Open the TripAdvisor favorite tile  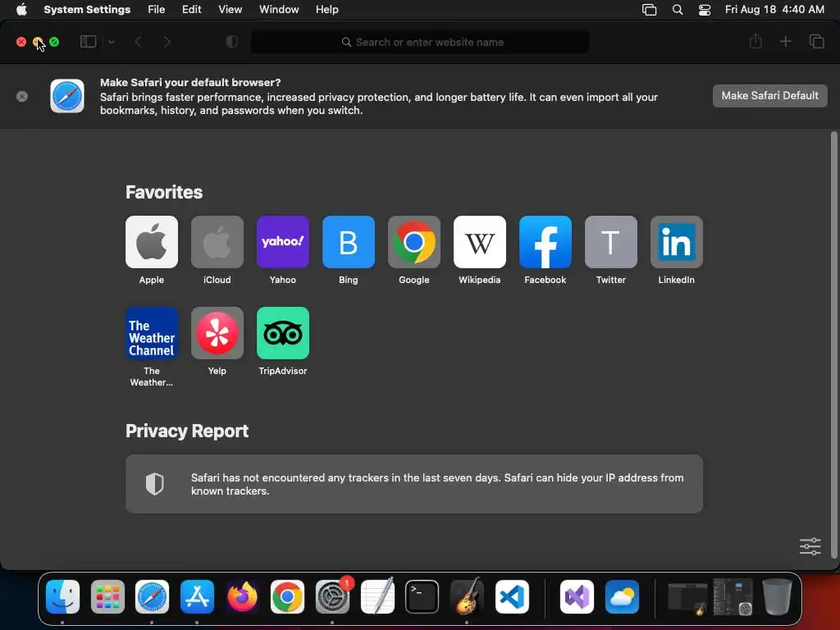pyautogui.click(x=283, y=333)
